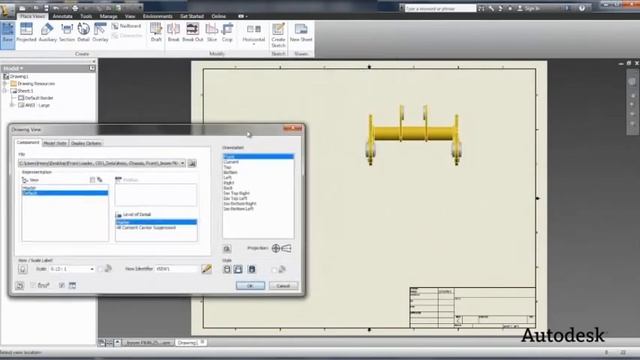The height and width of the screenshot is (360, 640).
Task: Select the Projected view tool
Action: [27, 33]
